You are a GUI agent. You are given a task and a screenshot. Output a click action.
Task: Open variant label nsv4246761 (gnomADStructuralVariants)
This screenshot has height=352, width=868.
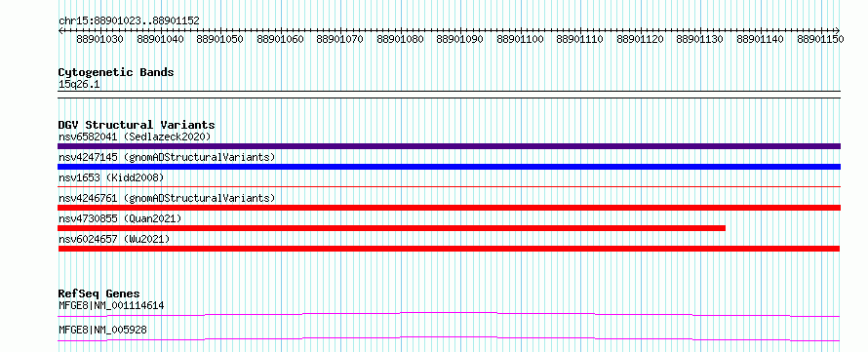tap(167, 198)
